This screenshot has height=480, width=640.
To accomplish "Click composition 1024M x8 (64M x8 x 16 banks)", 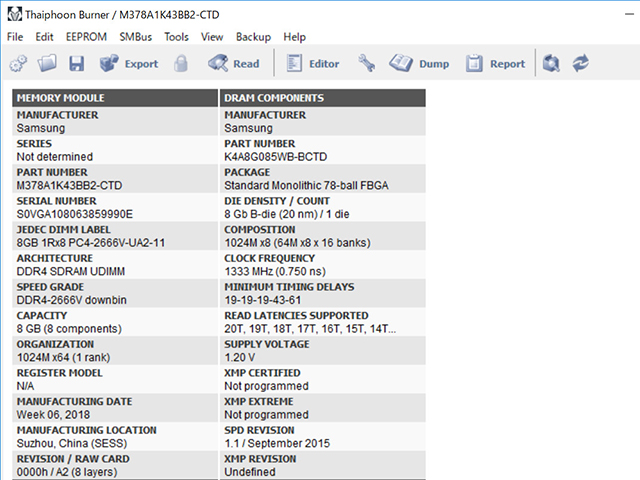I will 297,242.
